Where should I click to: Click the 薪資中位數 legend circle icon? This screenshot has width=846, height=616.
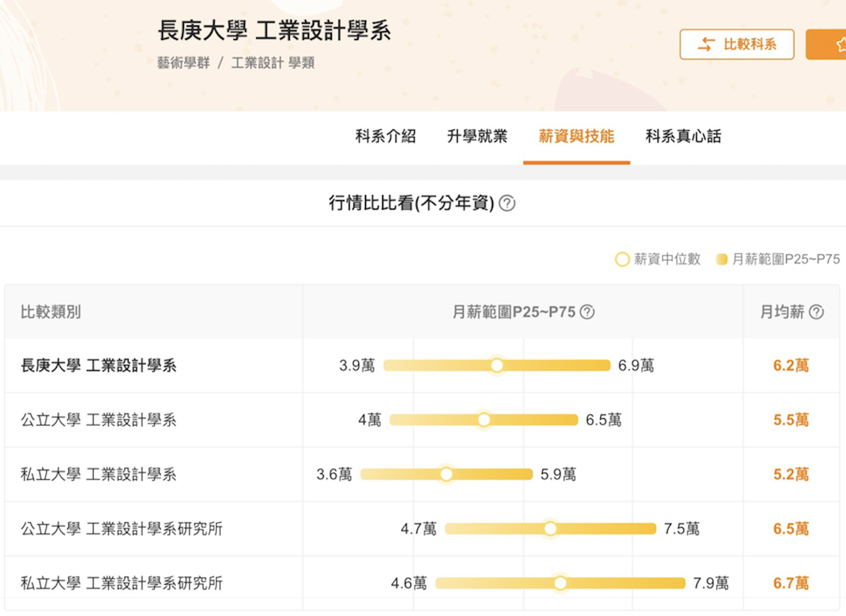(x=622, y=259)
